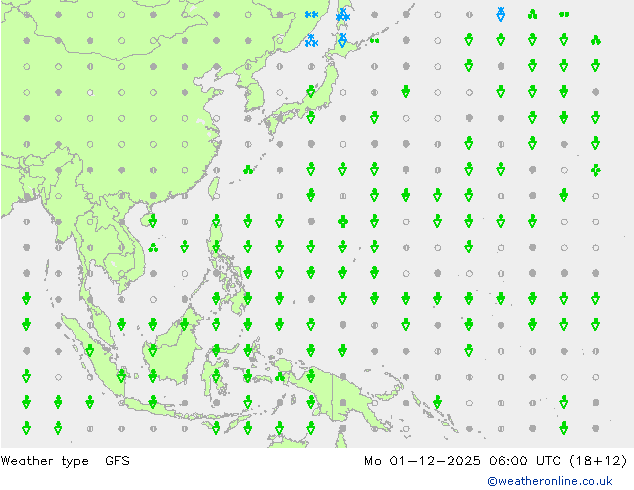
Task: Click the green two-dot drizzle symbol in the top-right corner
Action: click(x=564, y=15)
